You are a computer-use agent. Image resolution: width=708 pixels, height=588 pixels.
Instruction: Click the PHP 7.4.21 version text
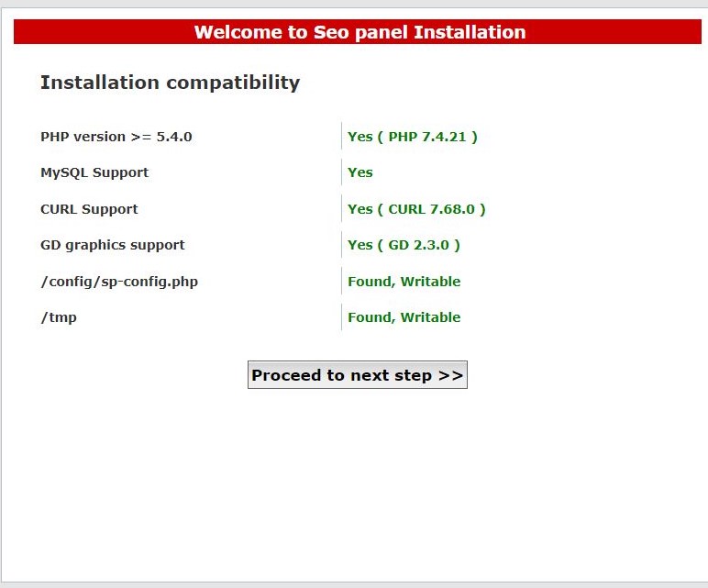[x=427, y=137]
